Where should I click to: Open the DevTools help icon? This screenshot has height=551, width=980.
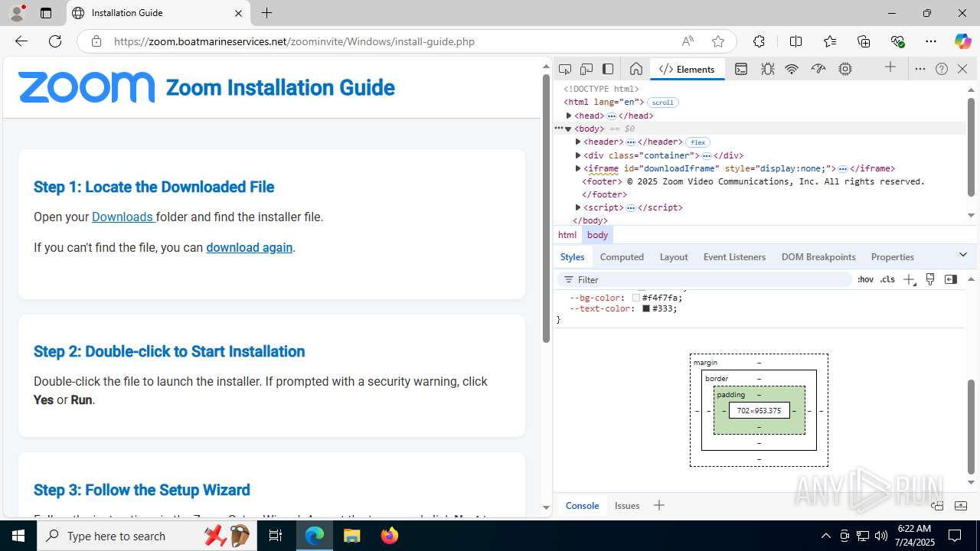[942, 69]
